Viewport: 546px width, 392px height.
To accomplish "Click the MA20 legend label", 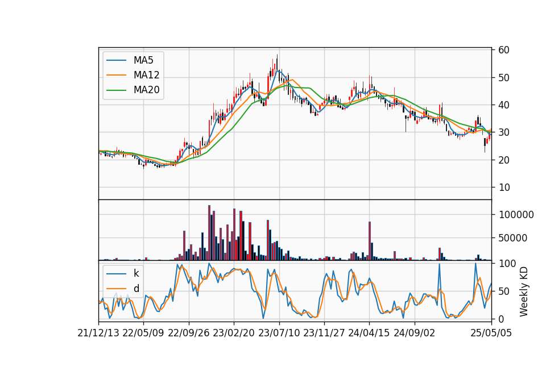I will tap(146, 90).
